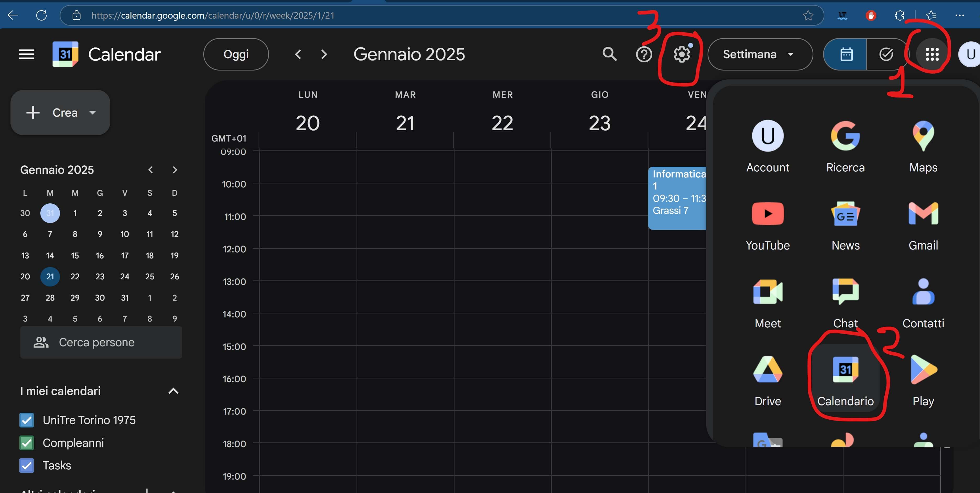Expand the Crea button dropdown
Viewport: 980px width, 493px height.
pos(92,113)
